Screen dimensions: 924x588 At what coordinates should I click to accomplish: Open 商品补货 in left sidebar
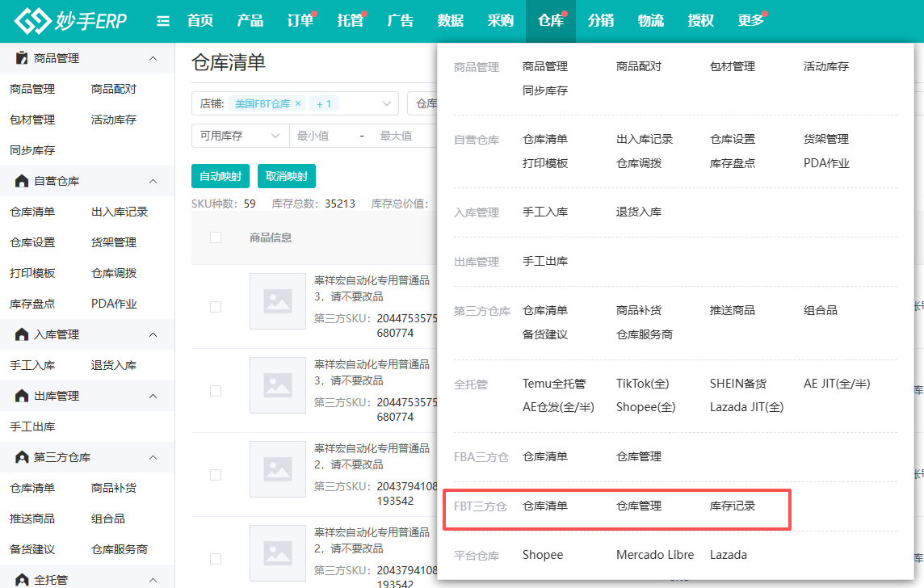tap(114, 488)
